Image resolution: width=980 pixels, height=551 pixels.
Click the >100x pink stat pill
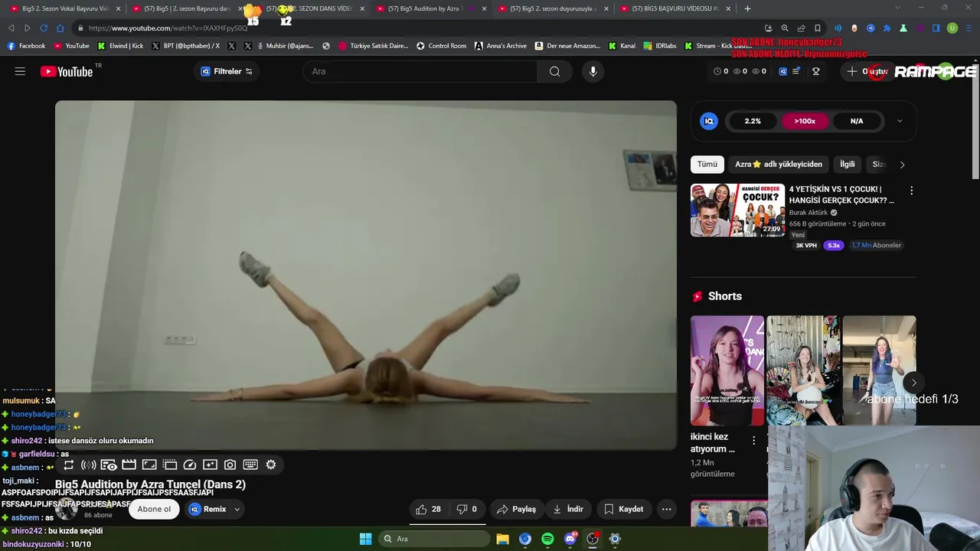point(805,121)
